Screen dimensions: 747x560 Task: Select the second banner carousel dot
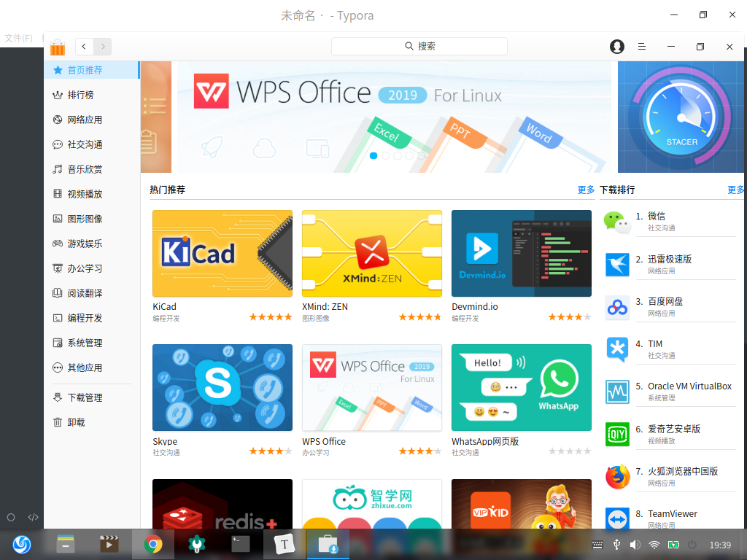coord(385,155)
